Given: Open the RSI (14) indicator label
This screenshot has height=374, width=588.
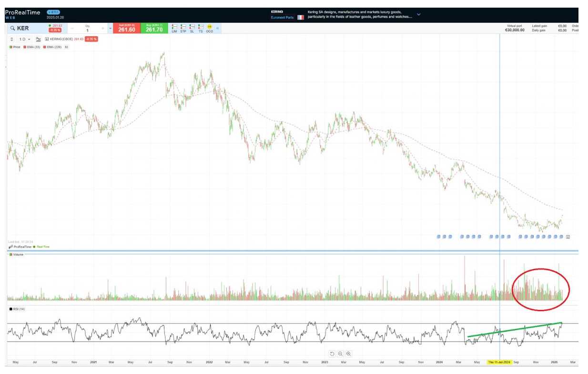Looking at the screenshot, I should click(18, 309).
